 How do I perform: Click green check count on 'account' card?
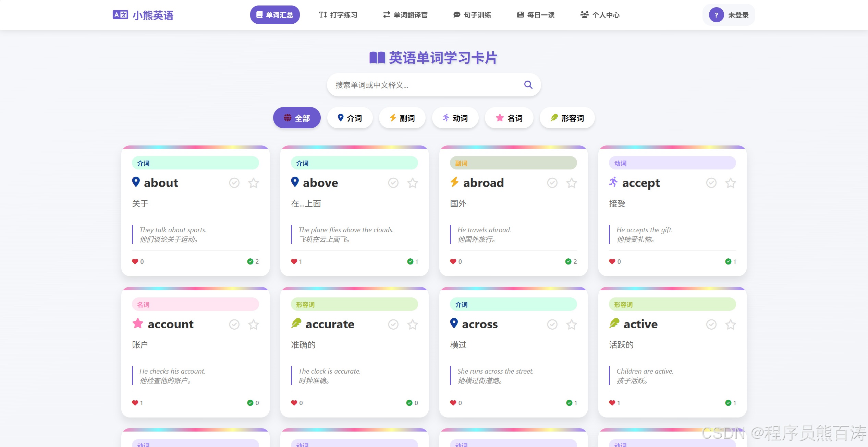(x=253, y=403)
